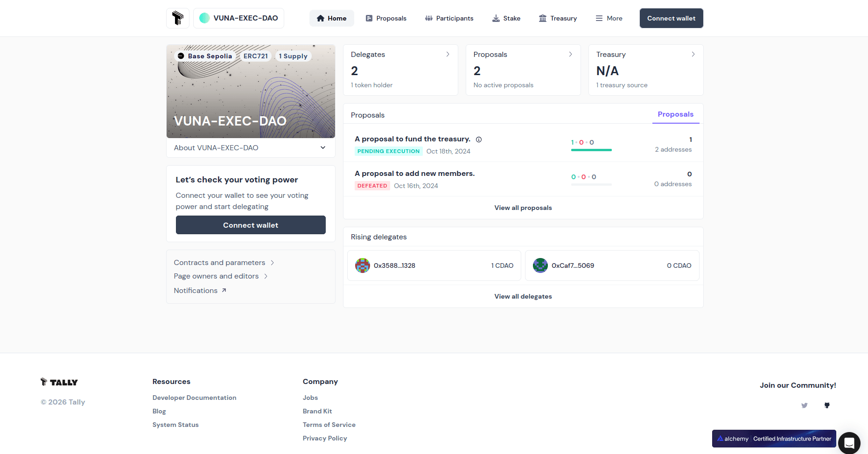Select delegate 0x3588...1328 card
This screenshot has width=868, height=454.
coord(434,265)
